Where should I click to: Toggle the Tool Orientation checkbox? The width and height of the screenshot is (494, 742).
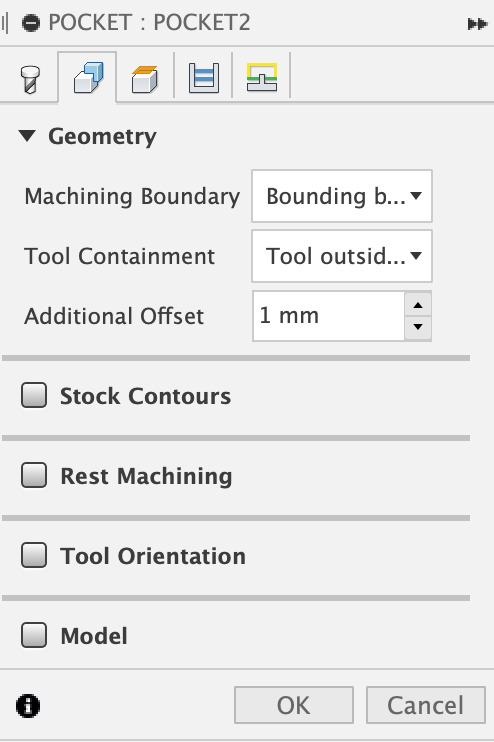click(x=34, y=555)
